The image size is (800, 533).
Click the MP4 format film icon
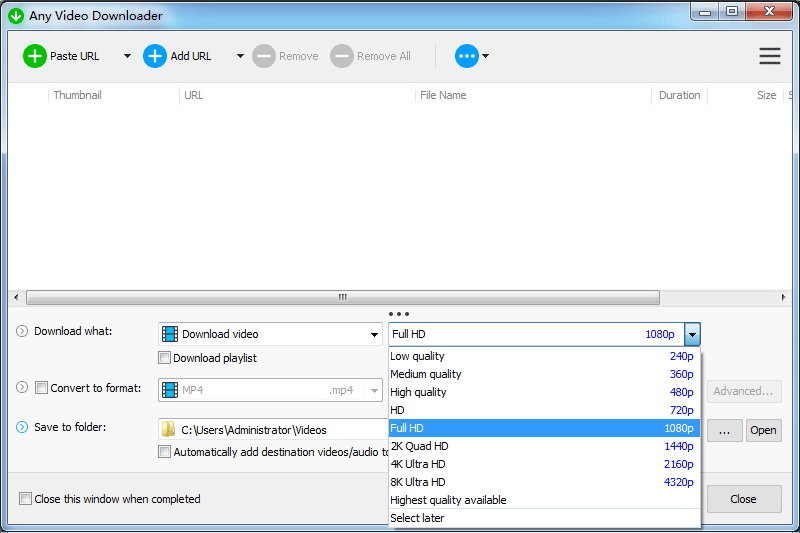pyautogui.click(x=170, y=390)
